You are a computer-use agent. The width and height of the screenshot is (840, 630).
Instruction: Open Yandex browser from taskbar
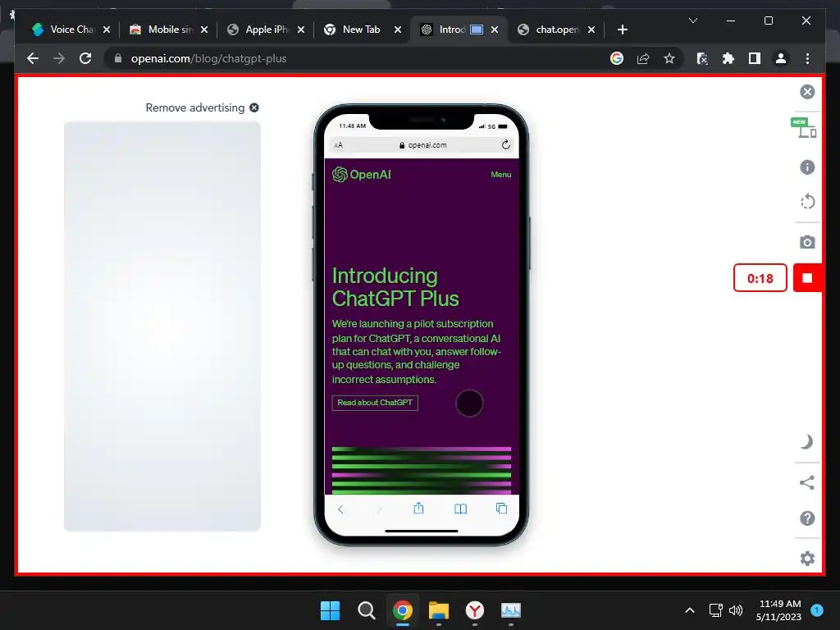point(475,610)
